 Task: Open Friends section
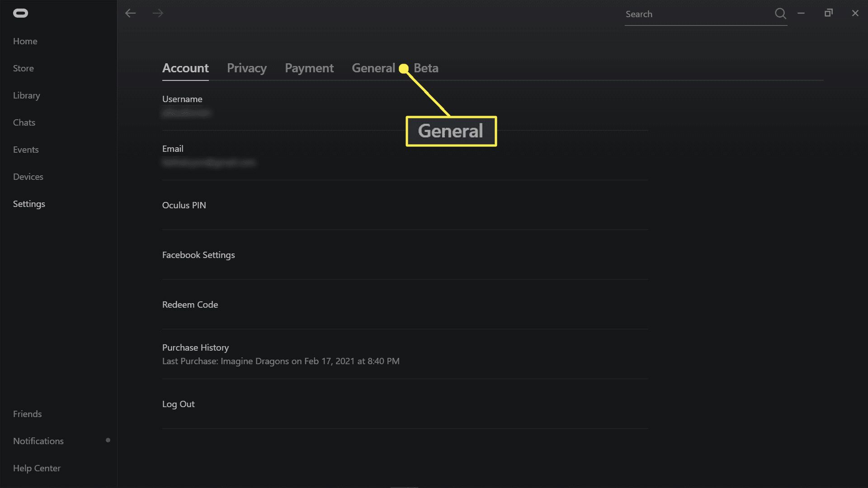28,413
